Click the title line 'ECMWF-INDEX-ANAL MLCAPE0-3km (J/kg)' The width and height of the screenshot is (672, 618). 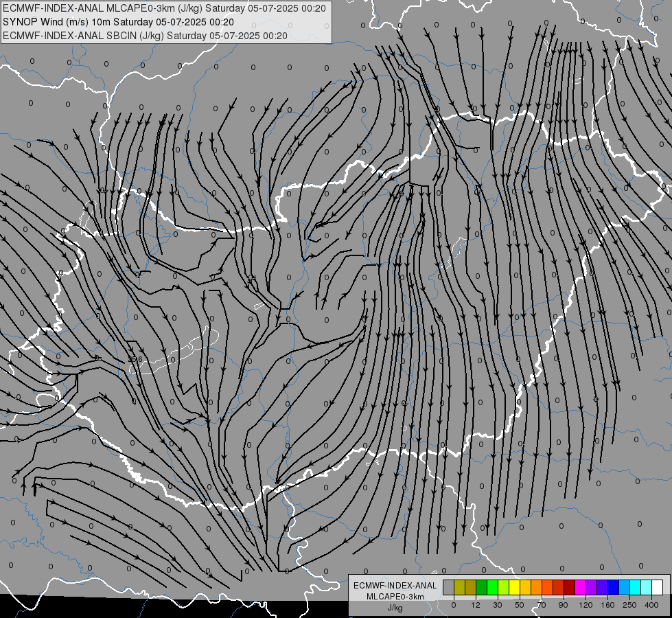(103, 8)
